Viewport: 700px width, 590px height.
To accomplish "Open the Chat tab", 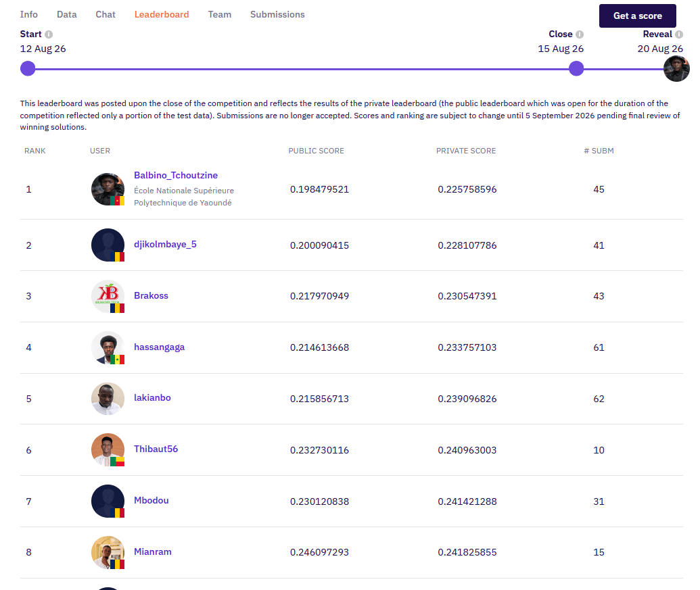I will click(x=106, y=14).
